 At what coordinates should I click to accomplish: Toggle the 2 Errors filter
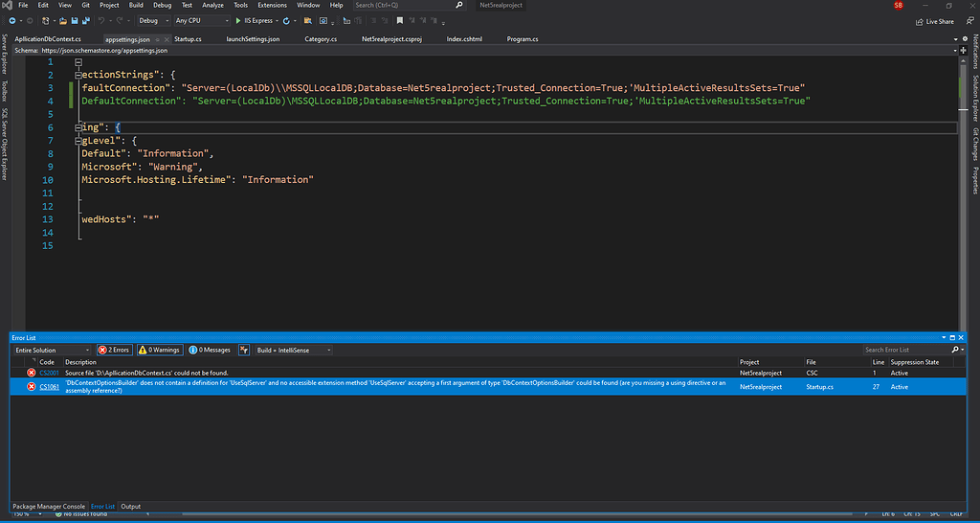coord(114,350)
